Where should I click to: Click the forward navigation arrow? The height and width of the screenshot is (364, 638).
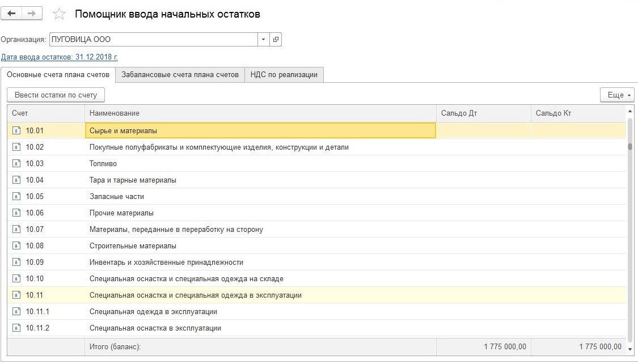click(32, 14)
